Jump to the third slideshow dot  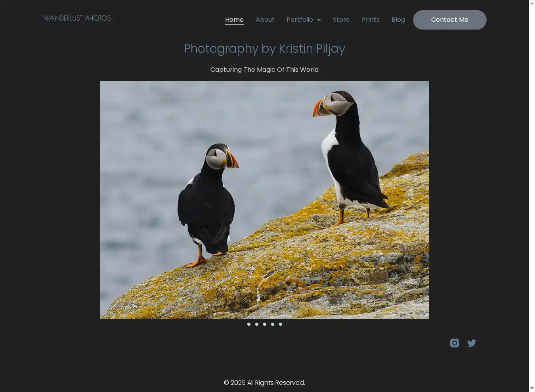pos(265,324)
